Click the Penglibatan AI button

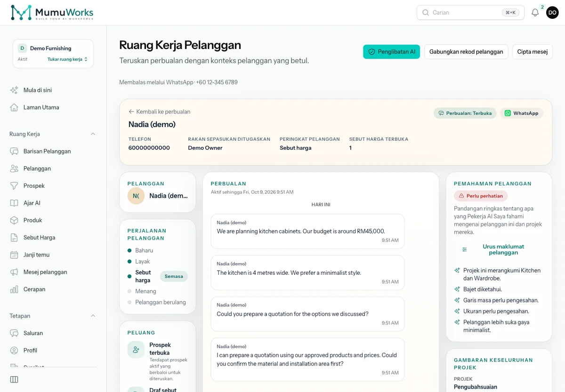391,52
